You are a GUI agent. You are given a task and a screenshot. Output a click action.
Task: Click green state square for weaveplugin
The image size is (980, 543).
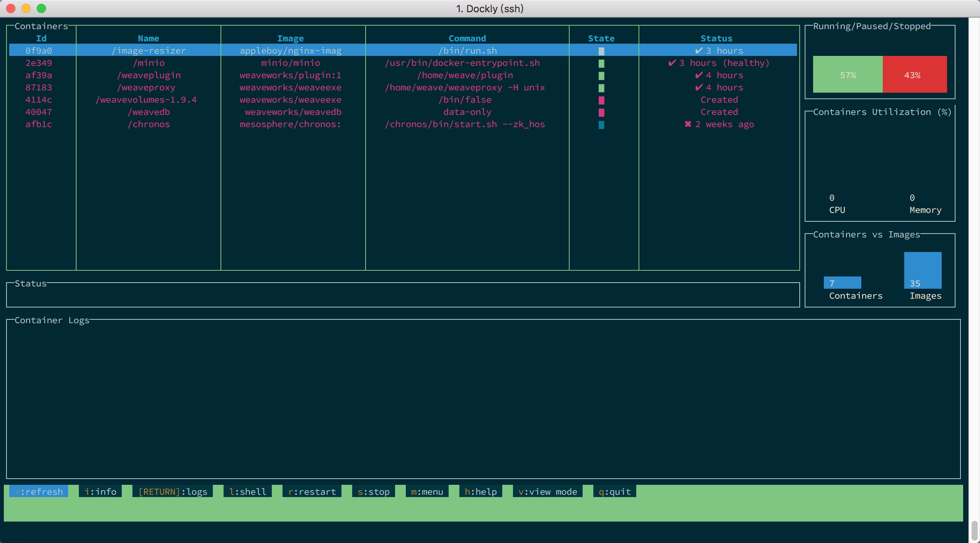pyautogui.click(x=601, y=75)
